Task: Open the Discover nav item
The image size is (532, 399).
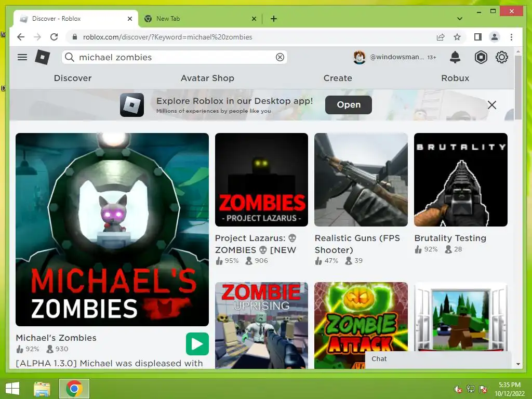Action: point(73,78)
